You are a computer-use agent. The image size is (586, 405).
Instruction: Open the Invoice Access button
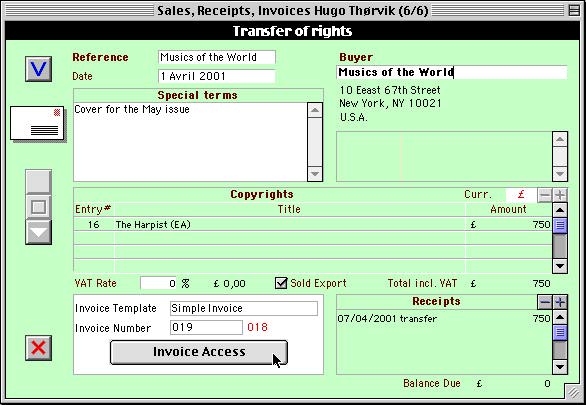pyautogui.click(x=199, y=352)
